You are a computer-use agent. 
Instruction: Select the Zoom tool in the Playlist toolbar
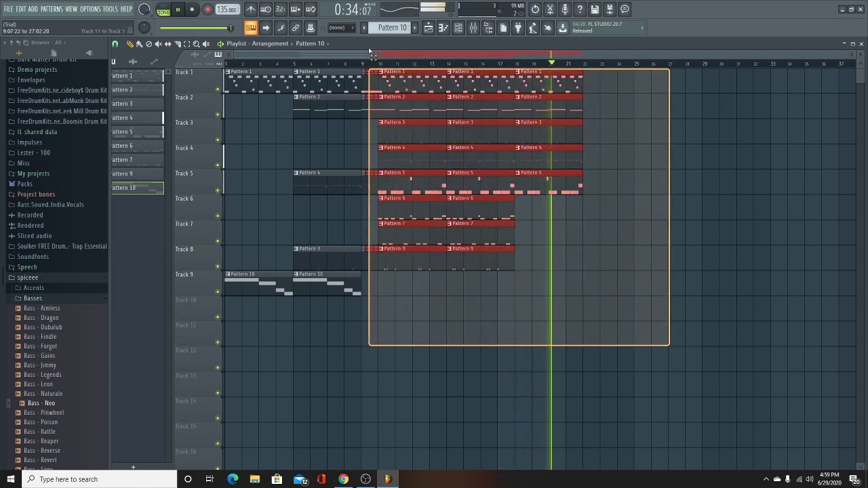196,44
